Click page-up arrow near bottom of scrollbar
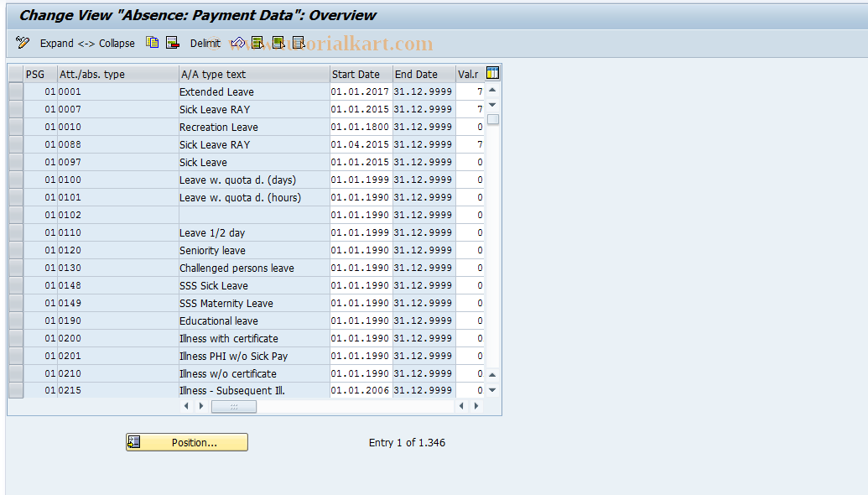Image resolution: width=868 pixels, height=495 pixels. click(x=492, y=375)
